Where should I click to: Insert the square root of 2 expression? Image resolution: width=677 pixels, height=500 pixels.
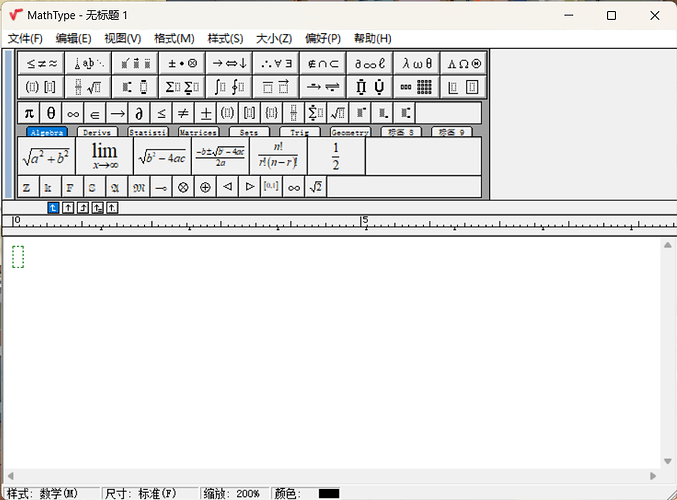(x=316, y=187)
